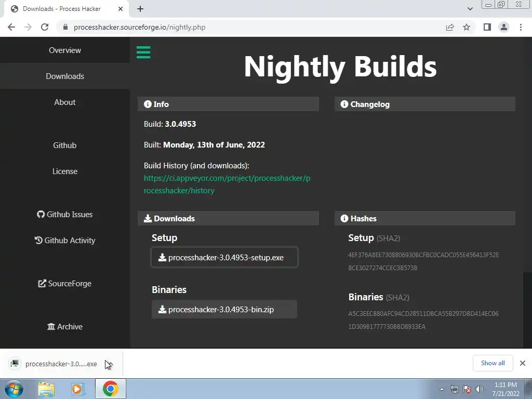The width and height of the screenshot is (532, 399).
Task: Visit SourceForge from the sidebar
Action: tap(65, 284)
